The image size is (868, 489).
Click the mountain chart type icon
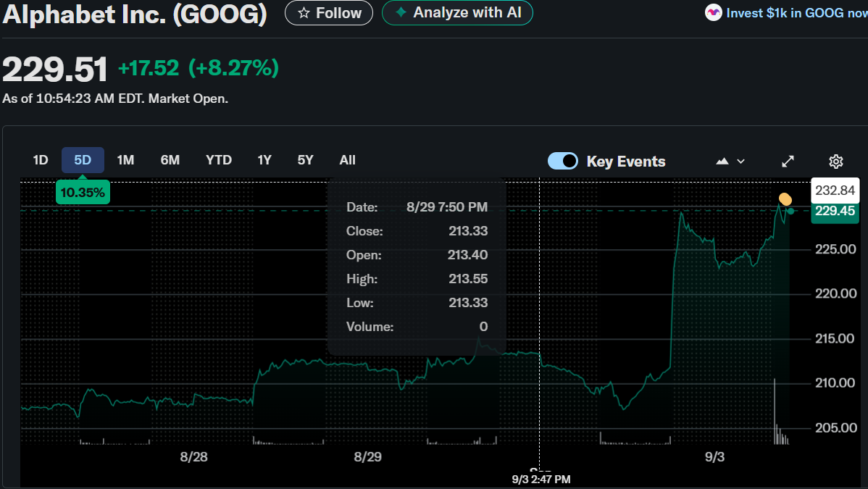click(722, 161)
